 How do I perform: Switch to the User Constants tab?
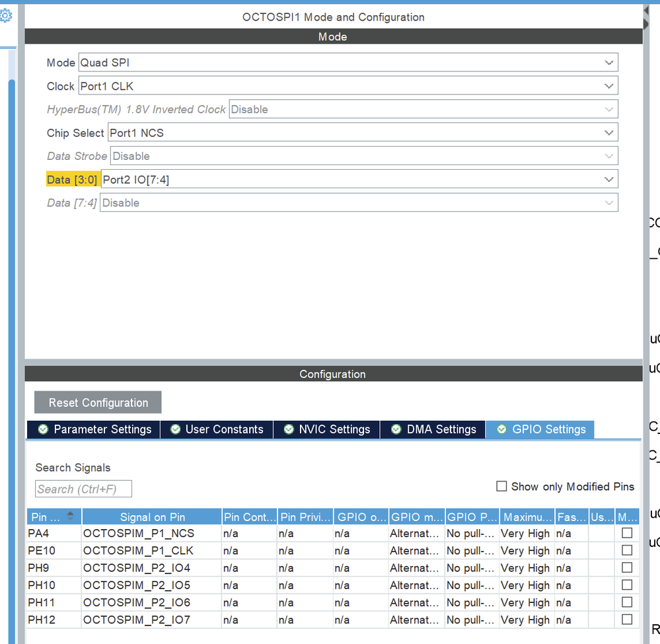pos(217,429)
